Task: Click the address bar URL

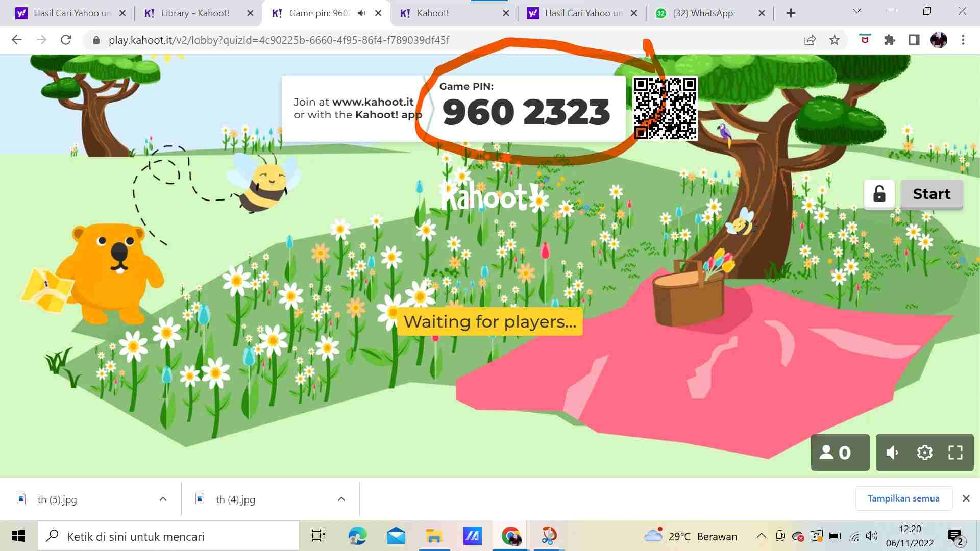Action: [279, 40]
